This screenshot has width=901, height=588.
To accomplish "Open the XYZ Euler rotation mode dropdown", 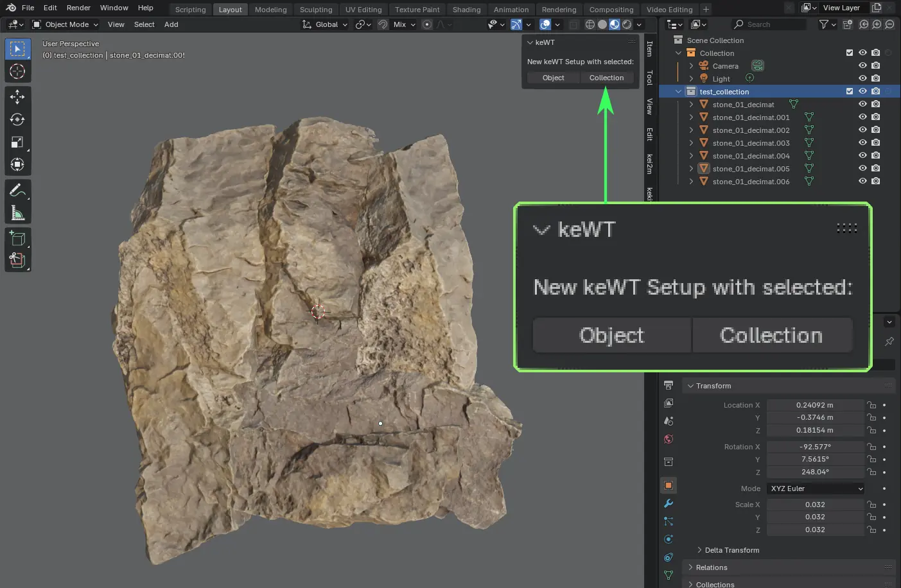I will 816,489.
